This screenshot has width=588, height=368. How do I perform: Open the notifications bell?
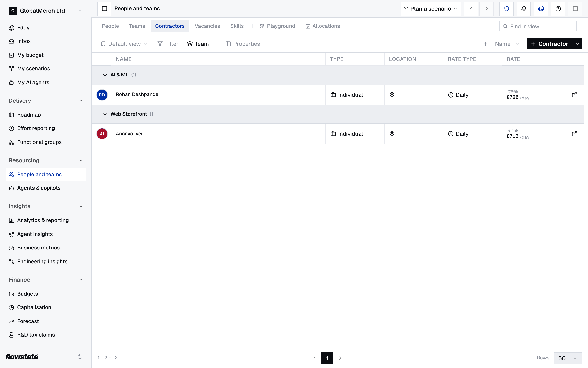tap(524, 9)
